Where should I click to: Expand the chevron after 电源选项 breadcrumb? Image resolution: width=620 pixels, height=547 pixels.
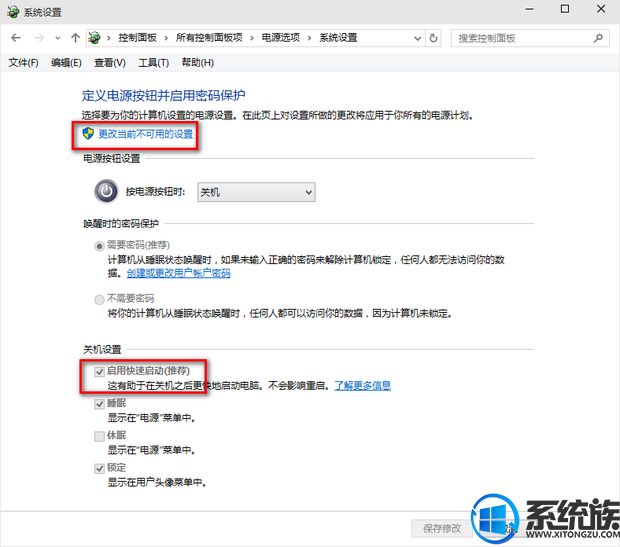click(x=309, y=38)
